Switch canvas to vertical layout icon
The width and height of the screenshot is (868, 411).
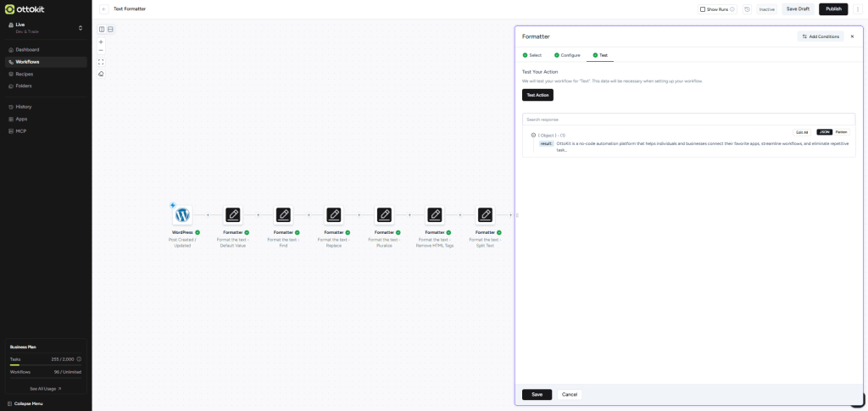110,30
